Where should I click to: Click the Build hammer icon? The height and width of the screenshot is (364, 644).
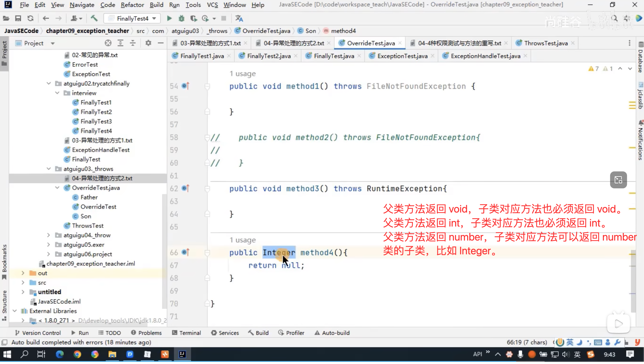(94, 18)
